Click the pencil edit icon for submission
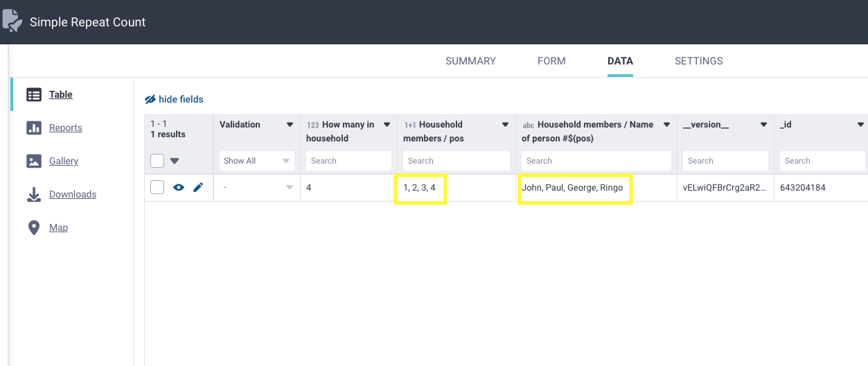This screenshot has width=868, height=366. tap(198, 187)
